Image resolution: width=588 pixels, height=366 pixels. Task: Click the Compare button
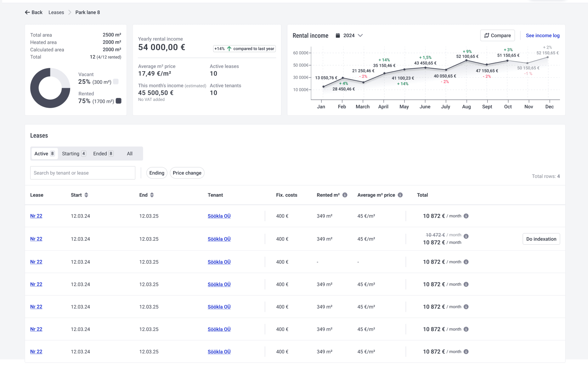pos(497,35)
